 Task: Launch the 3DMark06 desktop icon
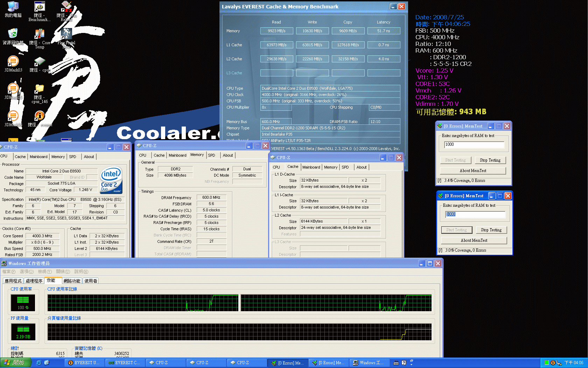pos(13,119)
